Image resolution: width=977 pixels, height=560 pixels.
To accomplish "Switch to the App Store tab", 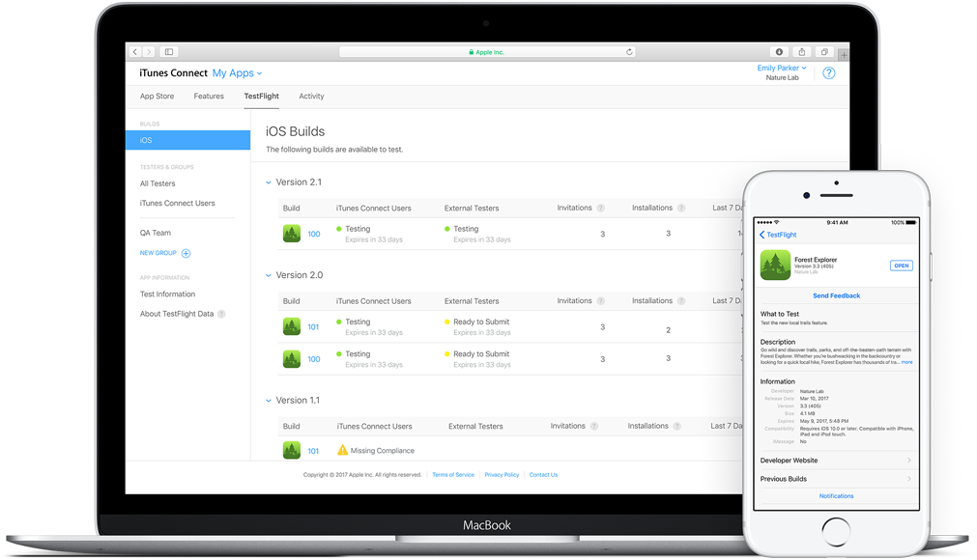I will [157, 97].
